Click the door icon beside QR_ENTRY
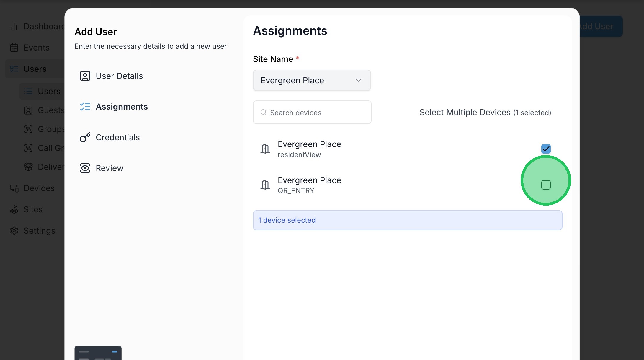Screen dimensions: 644x360 click(x=265, y=185)
